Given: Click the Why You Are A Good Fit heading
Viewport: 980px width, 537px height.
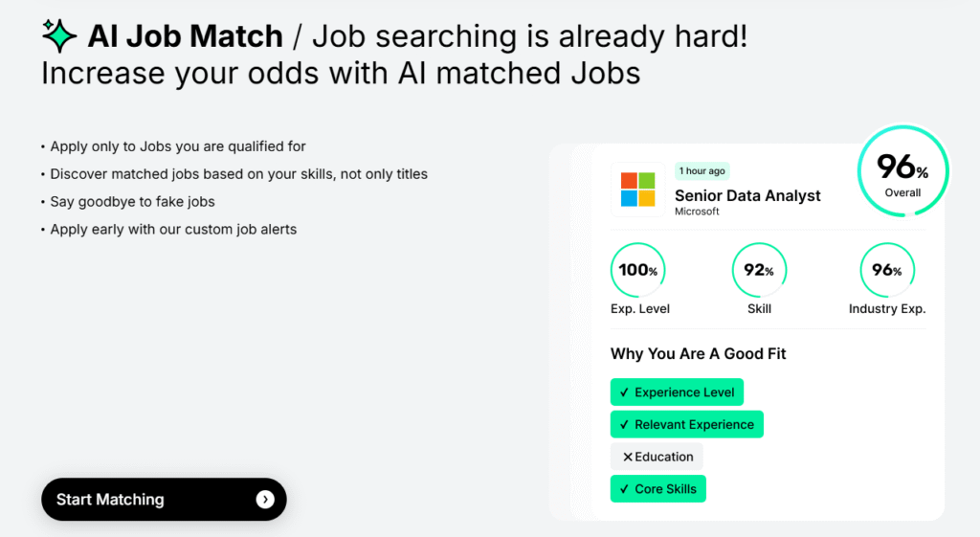Looking at the screenshot, I should (x=699, y=354).
